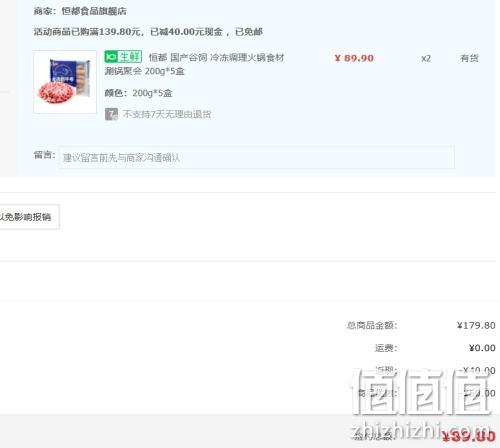The height and width of the screenshot is (448, 500).
Task: Open the 恒都食品旗舰店 merchant store link
Action: (94, 11)
